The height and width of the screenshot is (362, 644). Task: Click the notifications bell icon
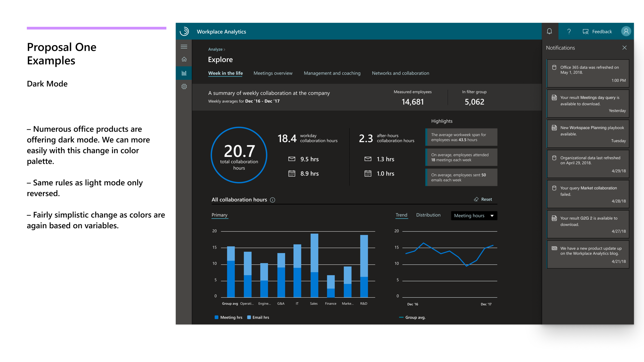click(549, 31)
